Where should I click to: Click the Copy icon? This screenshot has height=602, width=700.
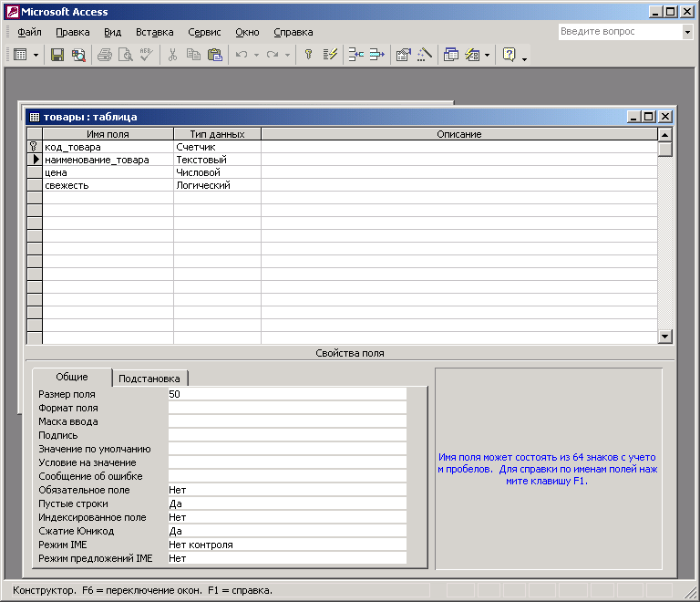pos(194,55)
